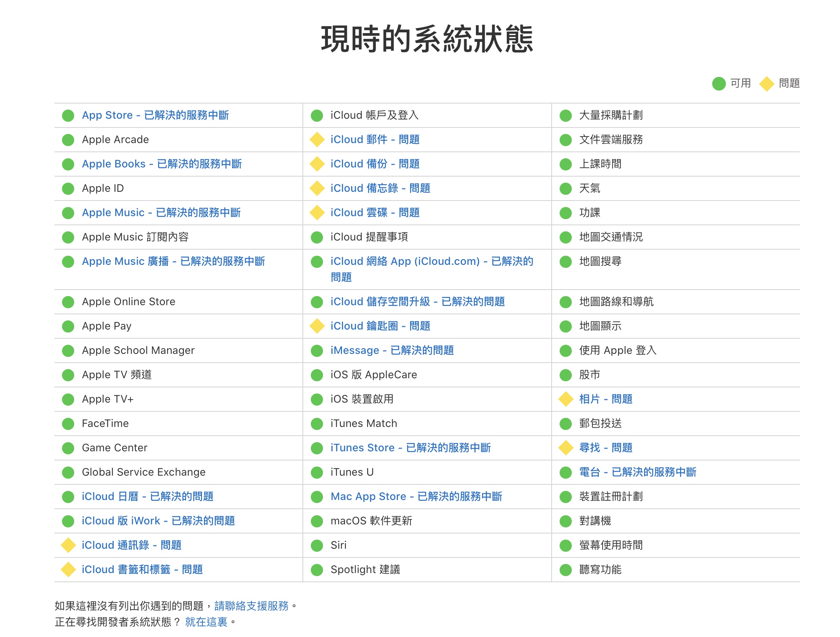The height and width of the screenshot is (637, 840).
Task: Click 就在這裏 developer status link
Action: point(206,622)
